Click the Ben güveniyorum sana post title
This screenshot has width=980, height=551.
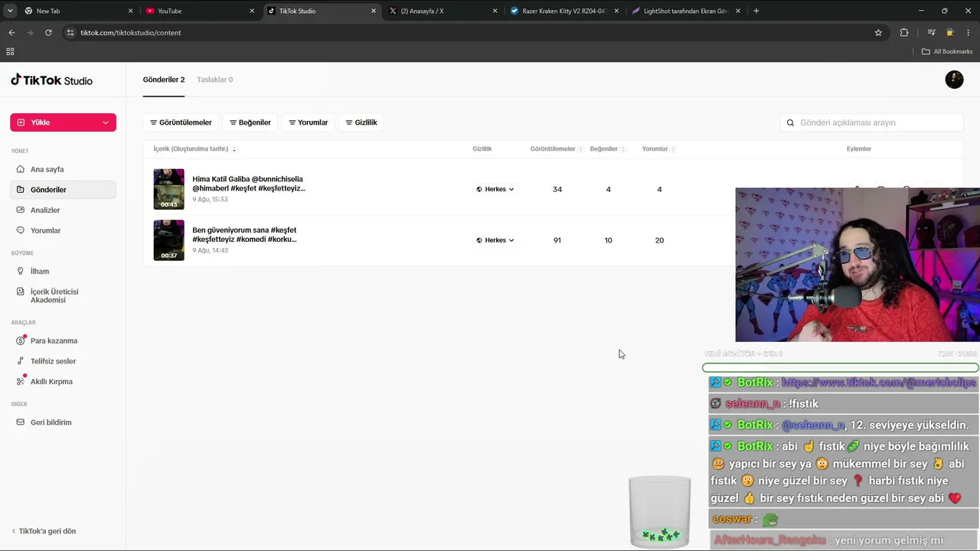(x=244, y=234)
